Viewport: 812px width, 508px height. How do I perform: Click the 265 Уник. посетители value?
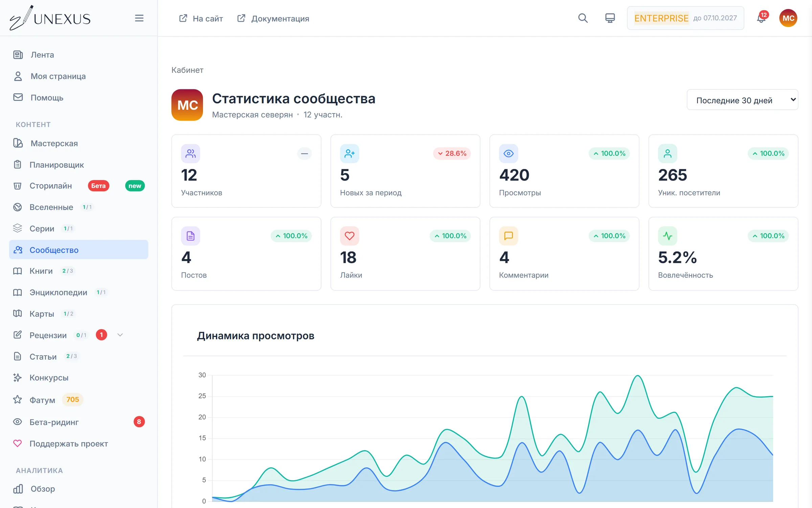tap(673, 175)
